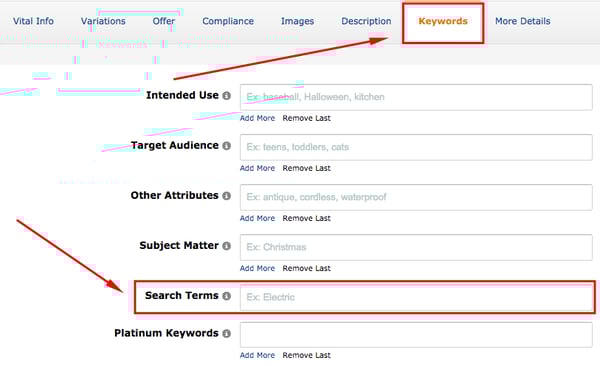
Task: Focus the Platinum Keywords input field
Action: [416, 335]
